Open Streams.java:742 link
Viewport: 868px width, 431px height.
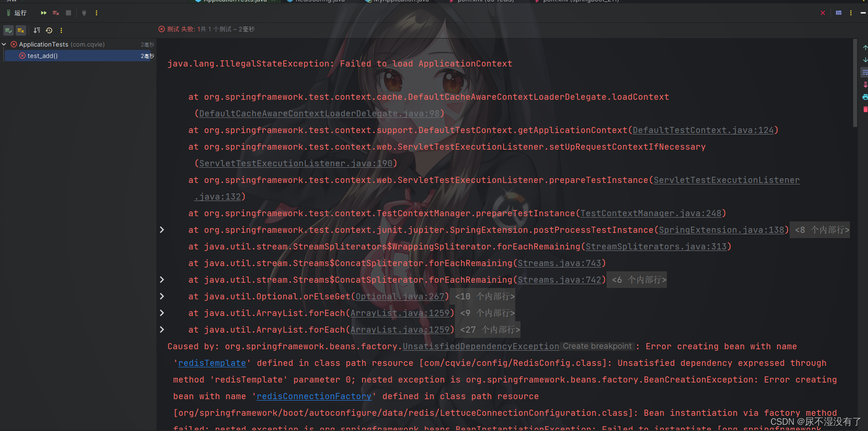click(x=559, y=280)
